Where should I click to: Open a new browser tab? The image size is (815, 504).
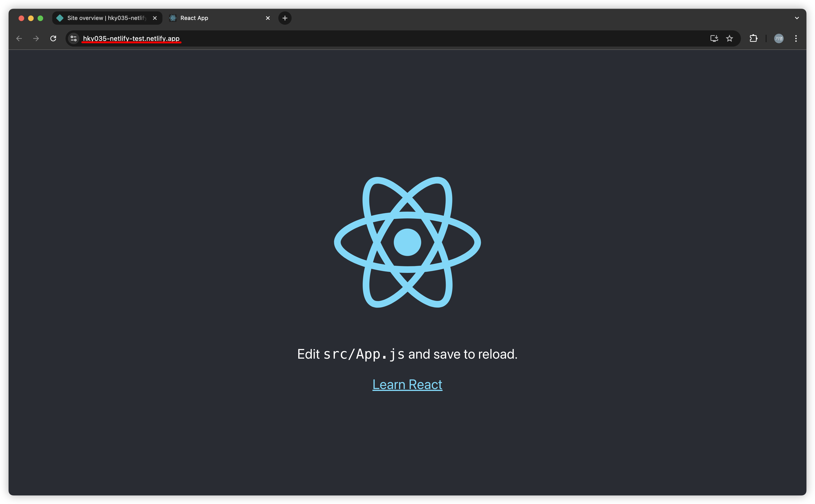(x=285, y=18)
